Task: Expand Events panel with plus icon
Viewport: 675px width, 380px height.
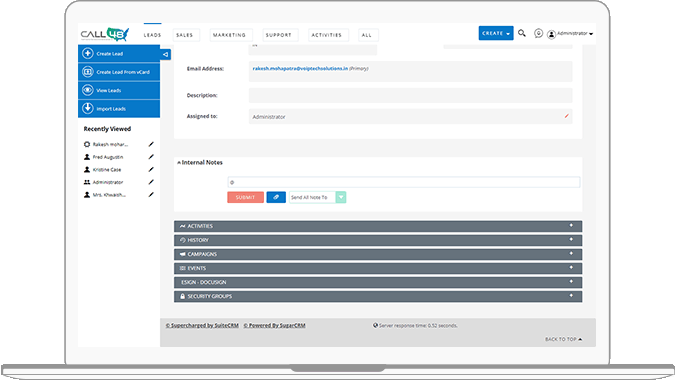Action: tap(571, 267)
